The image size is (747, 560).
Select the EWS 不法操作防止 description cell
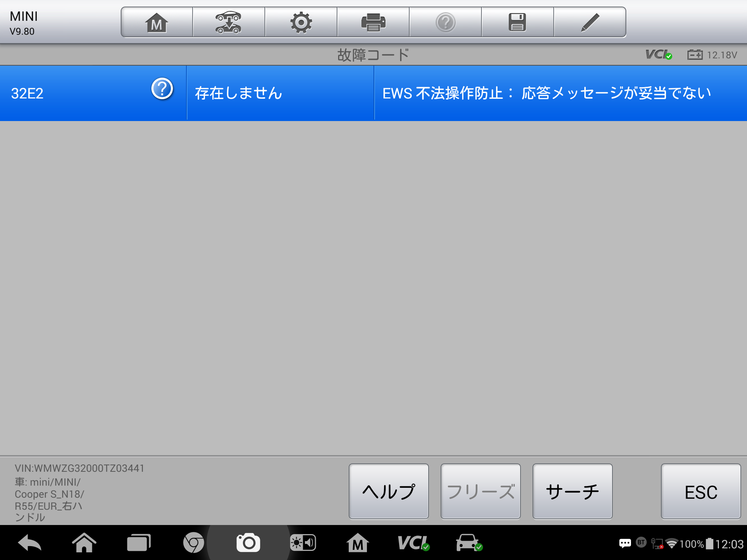pos(561,93)
